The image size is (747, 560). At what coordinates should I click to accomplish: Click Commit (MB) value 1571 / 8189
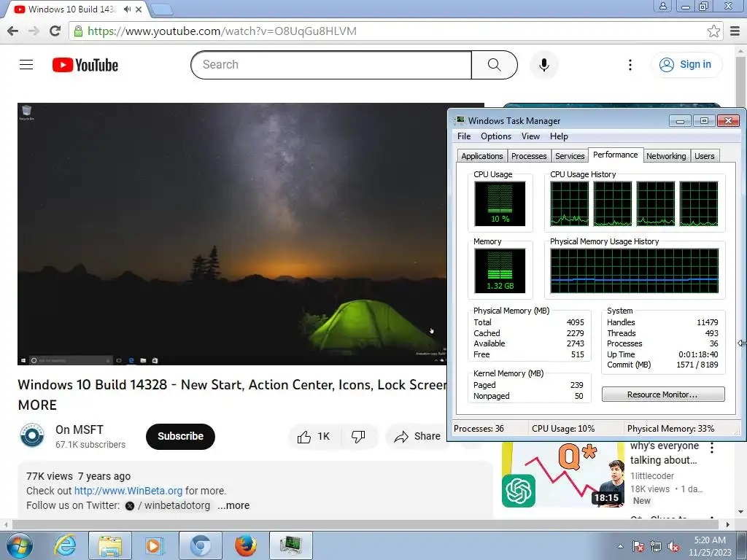click(x=697, y=365)
